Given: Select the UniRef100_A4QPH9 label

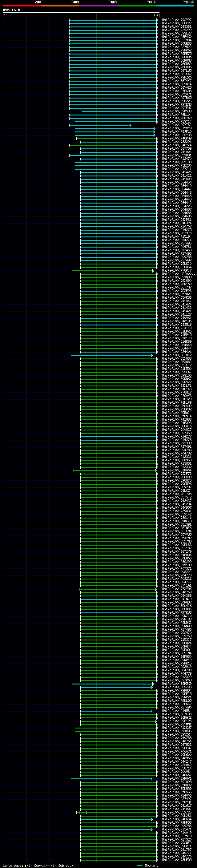Looking at the screenshot, I should (x=176, y=139).
